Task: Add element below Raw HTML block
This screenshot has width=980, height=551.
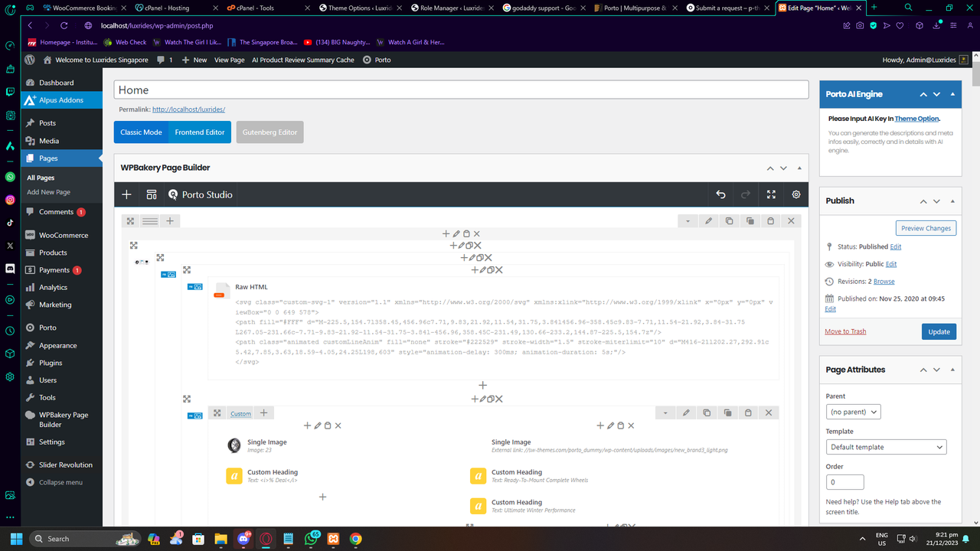Action: point(482,385)
